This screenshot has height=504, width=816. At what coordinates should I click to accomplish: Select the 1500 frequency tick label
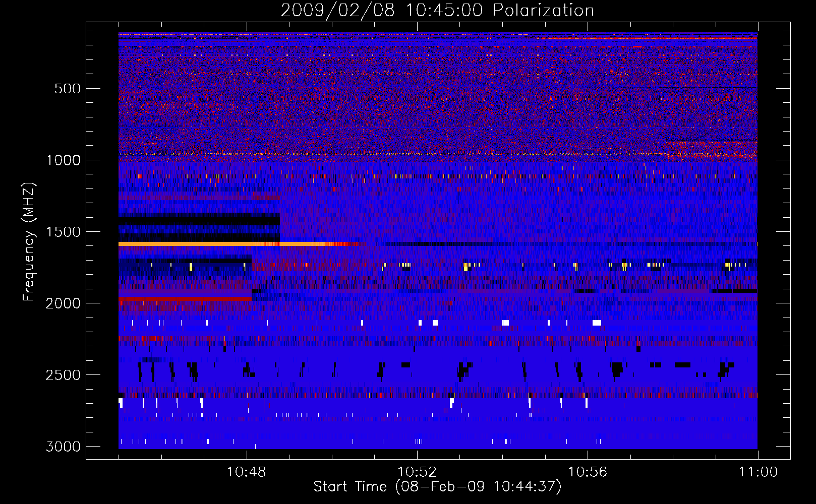click(64, 232)
